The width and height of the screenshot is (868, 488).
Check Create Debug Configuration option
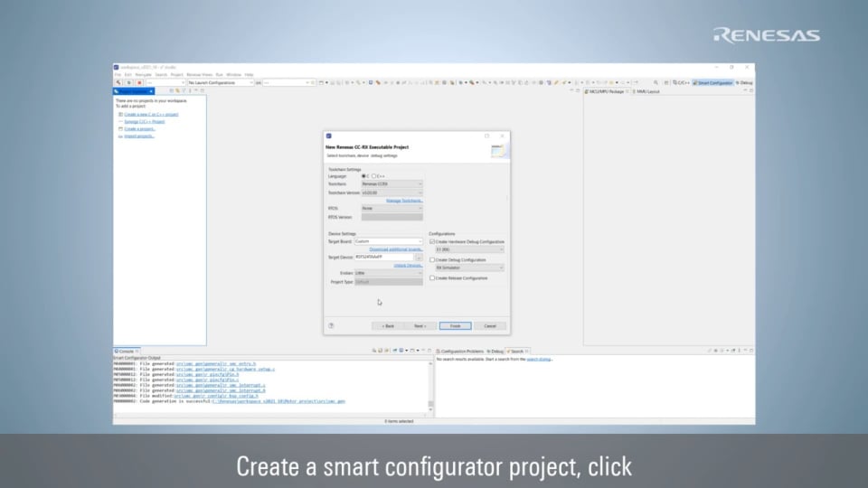[x=432, y=259]
